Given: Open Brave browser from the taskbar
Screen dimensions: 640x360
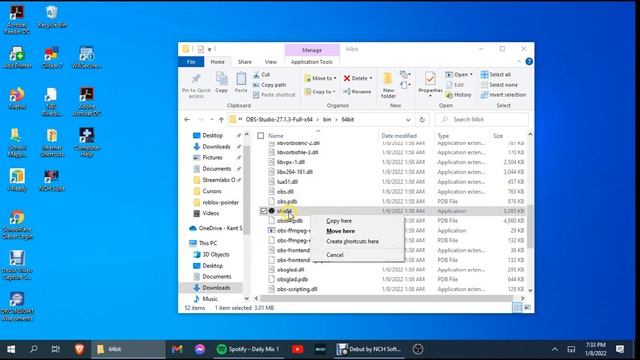Looking at the screenshot, I should (79, 349).
